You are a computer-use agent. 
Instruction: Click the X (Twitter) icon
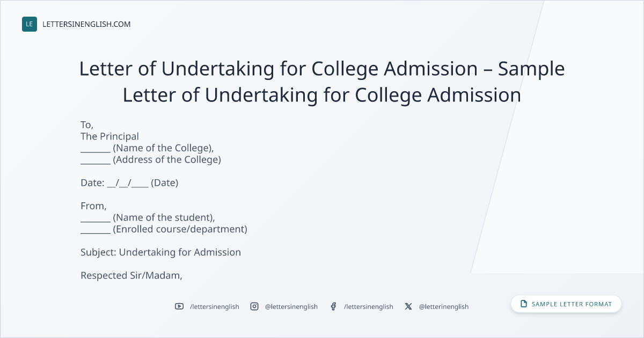408,306
